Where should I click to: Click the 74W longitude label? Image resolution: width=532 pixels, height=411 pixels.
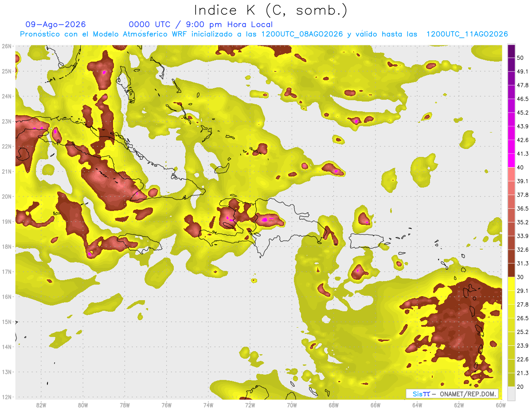[x=208, y=405]
